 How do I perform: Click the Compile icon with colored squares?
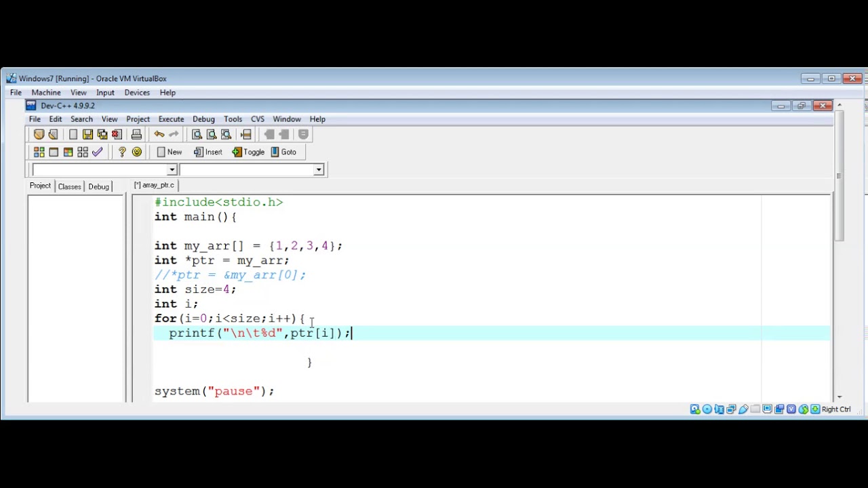point(39,152)
